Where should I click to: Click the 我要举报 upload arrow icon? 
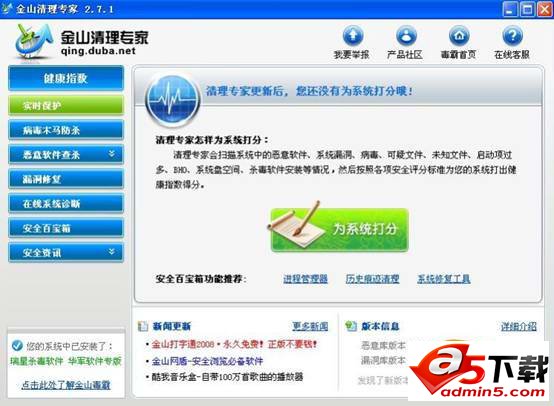coord(353,35)
